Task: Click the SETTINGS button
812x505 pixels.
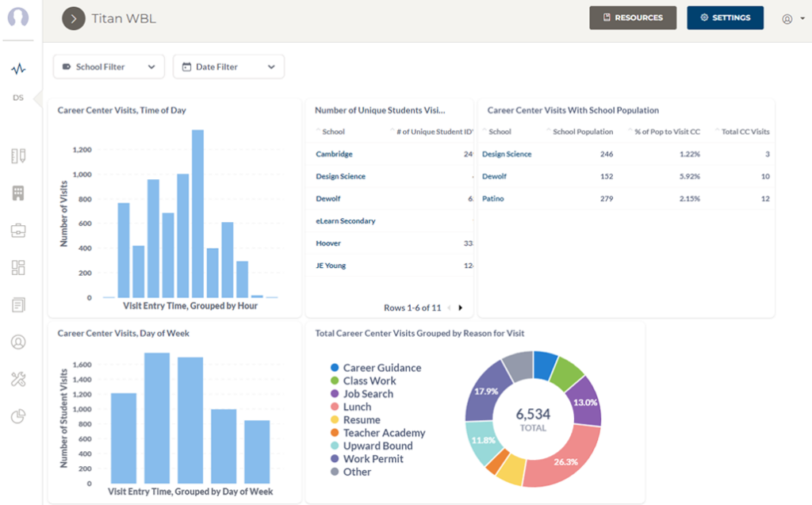Action: tap(725, 17)
